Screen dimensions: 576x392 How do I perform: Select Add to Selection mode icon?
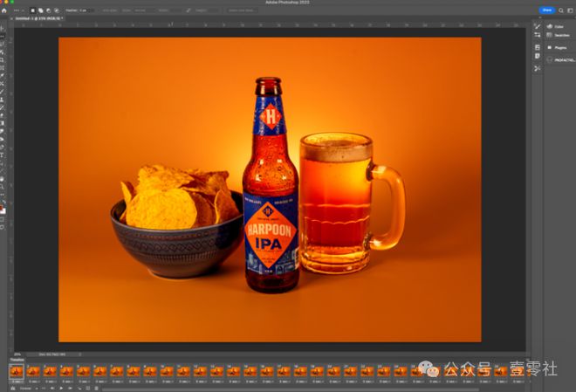(40, 10)
